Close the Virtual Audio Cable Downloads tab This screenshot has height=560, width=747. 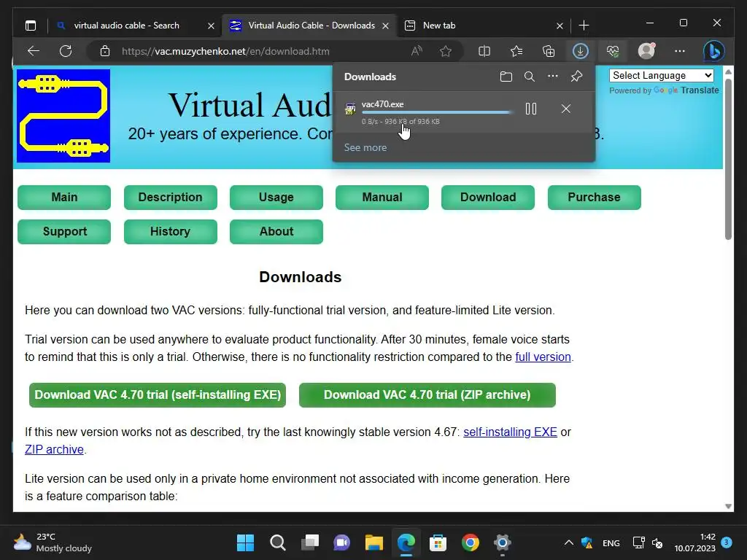point(385,26)
